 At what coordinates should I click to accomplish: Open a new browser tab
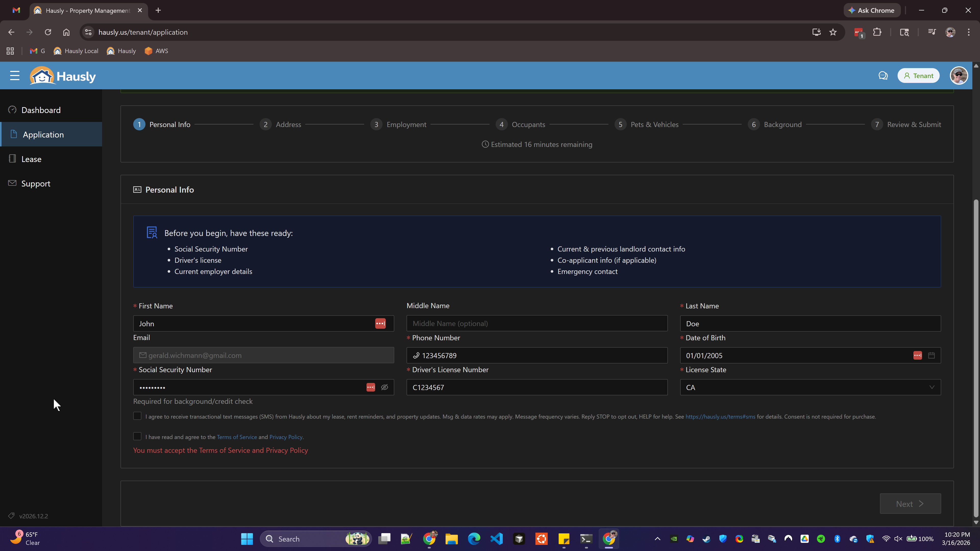158,10
